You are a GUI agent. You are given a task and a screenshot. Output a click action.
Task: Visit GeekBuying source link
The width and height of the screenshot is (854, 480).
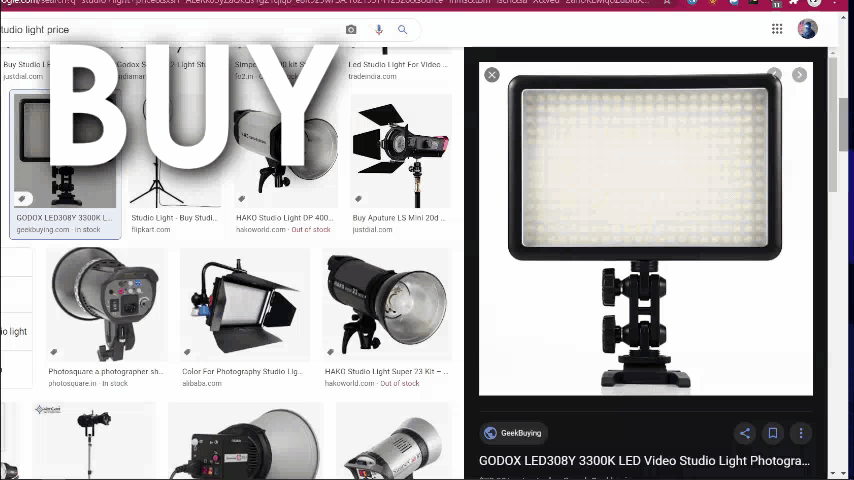click(514, 433)
